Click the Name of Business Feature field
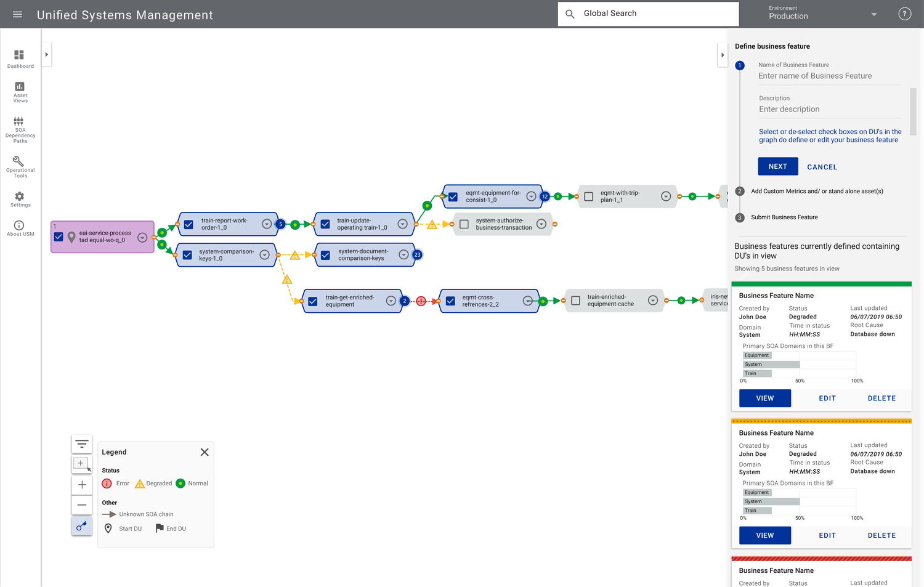This screenshot has width=924, height=587. click(x=829, y=76)
